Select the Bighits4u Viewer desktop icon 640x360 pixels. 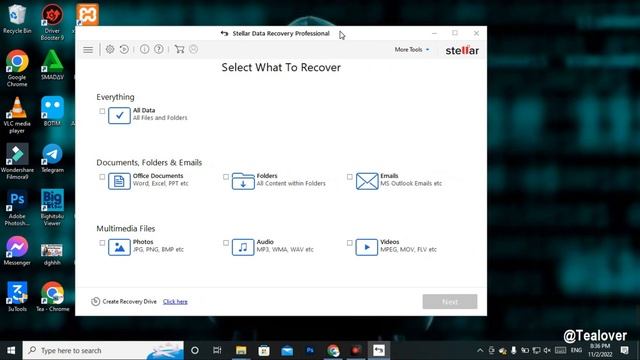click(x=52, y=208)
